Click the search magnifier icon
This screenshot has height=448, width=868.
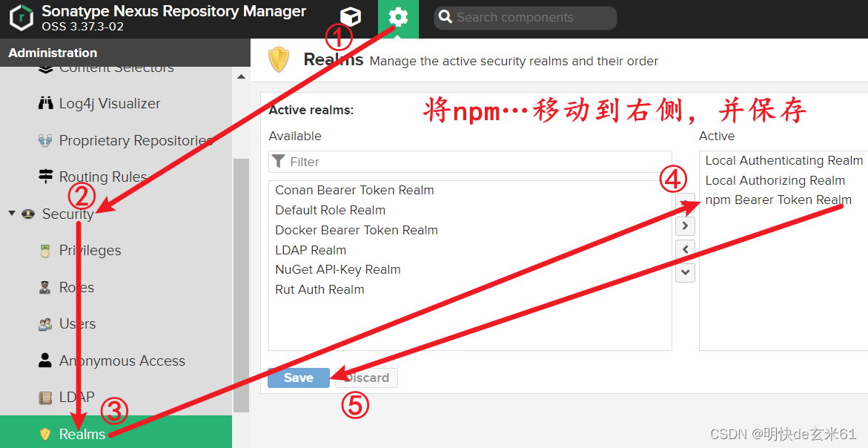(x=445, y=17)
